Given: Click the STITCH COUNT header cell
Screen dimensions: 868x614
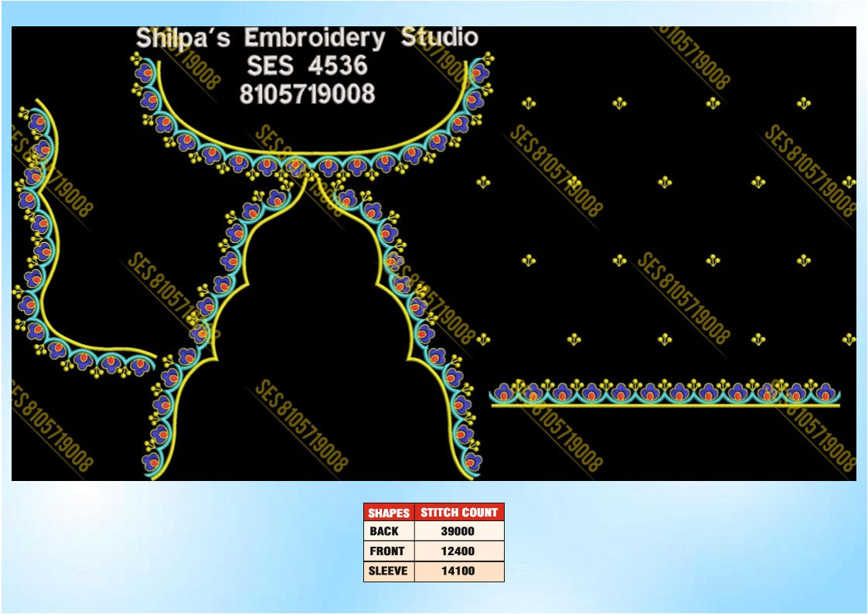Looking at the screenshot, I should coord(459,513).
